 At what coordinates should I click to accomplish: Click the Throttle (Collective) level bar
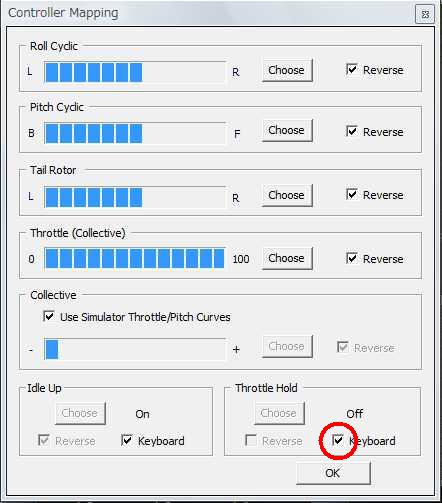click(x=135, y=258)
